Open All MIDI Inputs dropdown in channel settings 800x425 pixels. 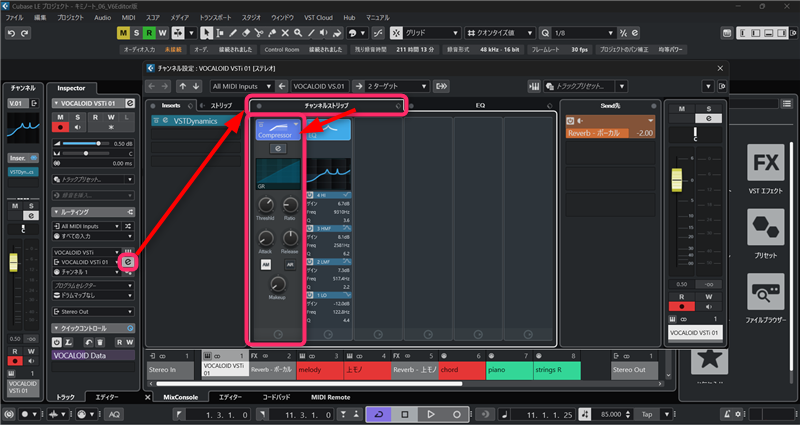tap(242, 86)
